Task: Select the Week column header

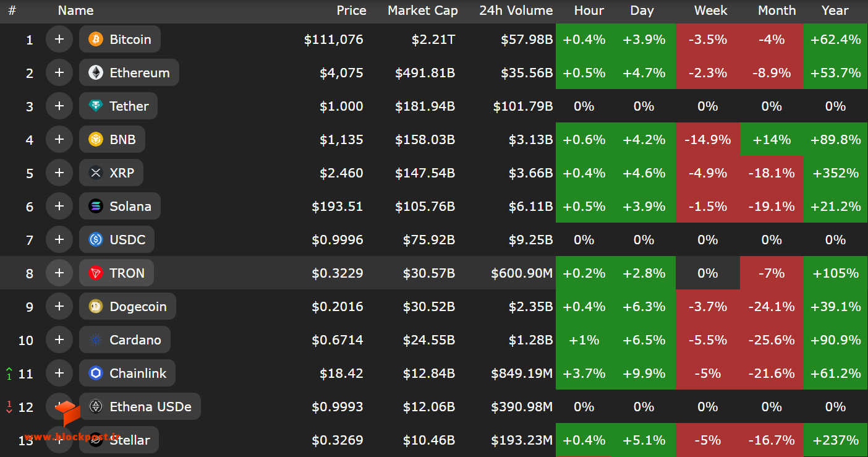Action: pyautogui.click(x=711, y=11)
